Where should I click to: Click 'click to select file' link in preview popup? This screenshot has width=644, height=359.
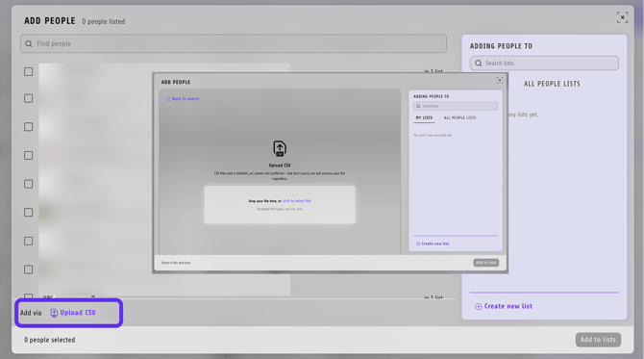pyautogui.click(x=297, y=201)
